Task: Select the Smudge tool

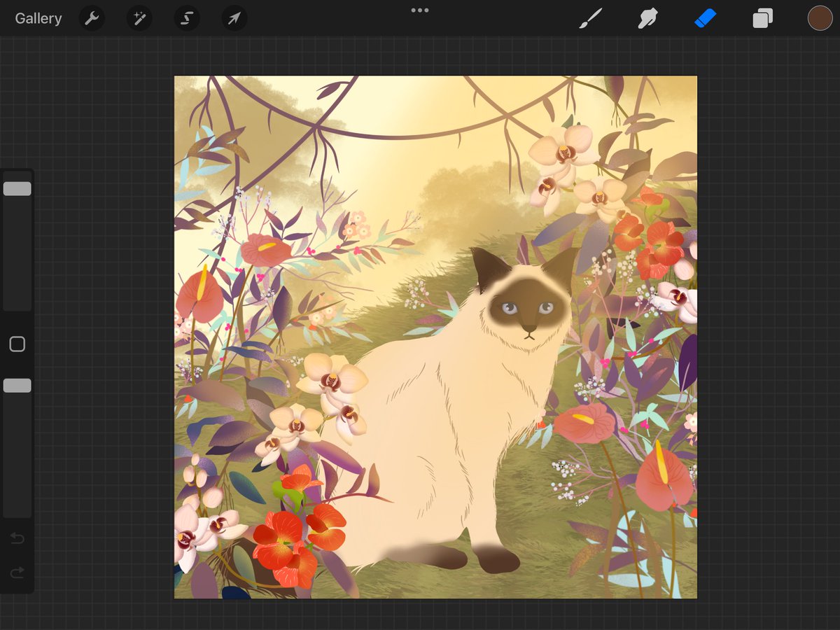Action: tap(648, 18)
